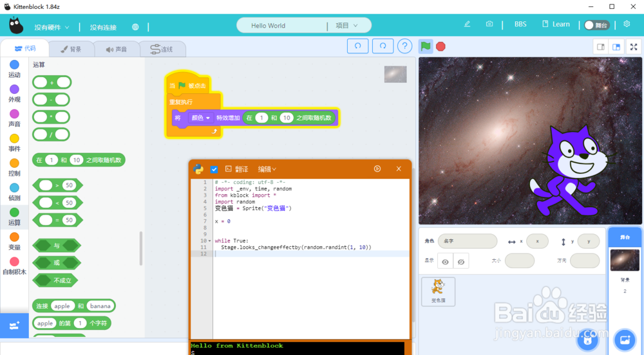Select the 外观 looks category

(14, 94)
